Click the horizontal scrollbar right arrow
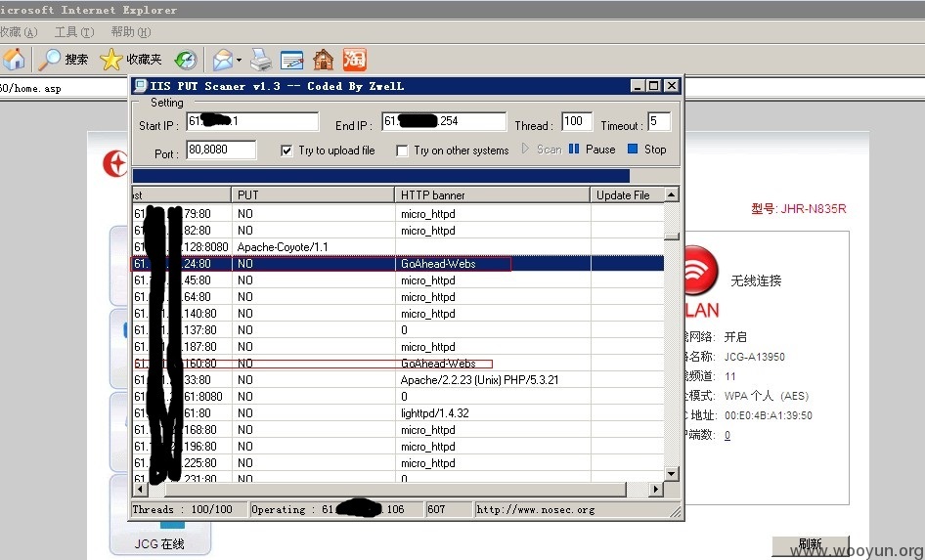 pos(656,489)
